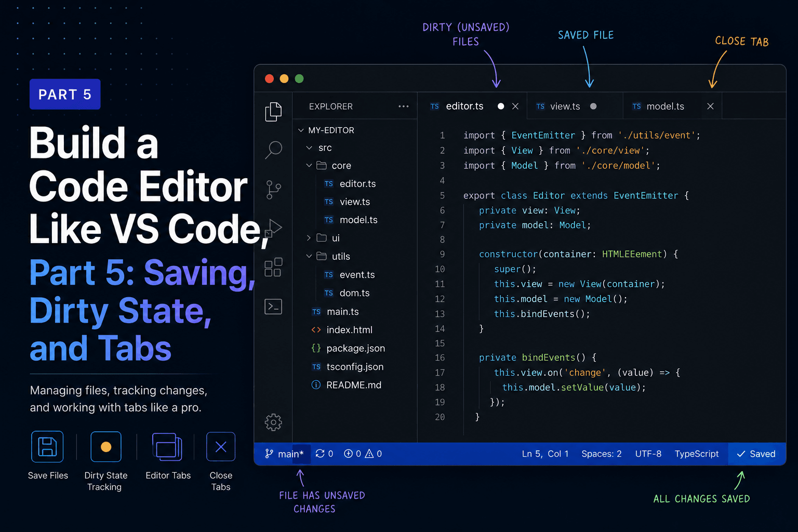Open view.ts in the file tree
The image size is (798, 532).
pyautogui.click(x=355, y=202)
